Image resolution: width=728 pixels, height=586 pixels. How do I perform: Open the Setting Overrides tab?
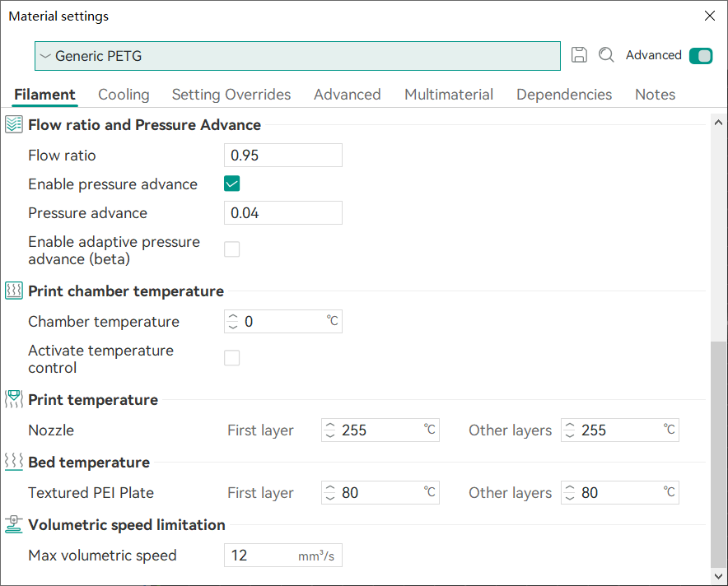231,95
